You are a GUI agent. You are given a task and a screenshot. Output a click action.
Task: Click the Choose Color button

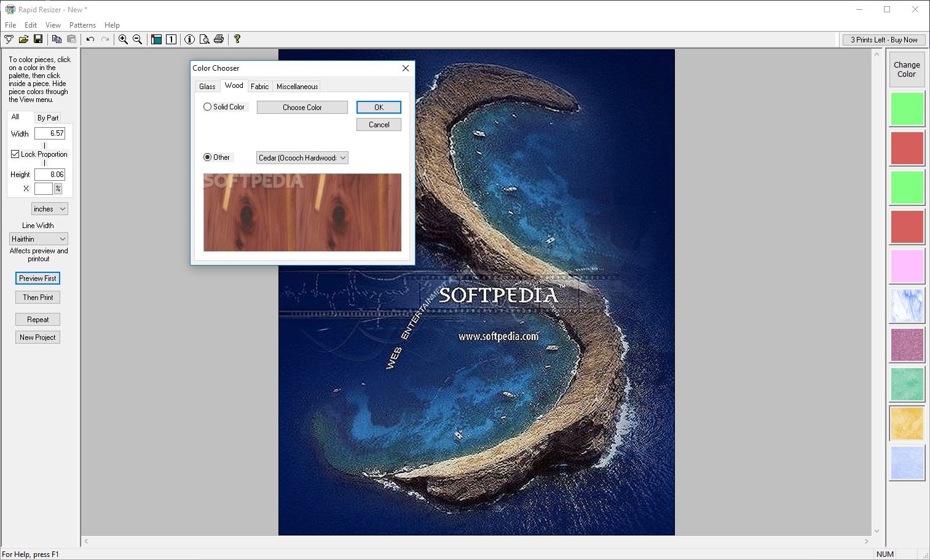302,108
